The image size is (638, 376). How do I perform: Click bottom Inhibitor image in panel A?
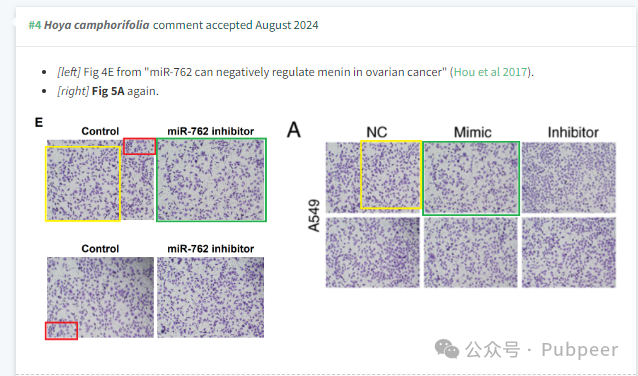coord(569,252)
